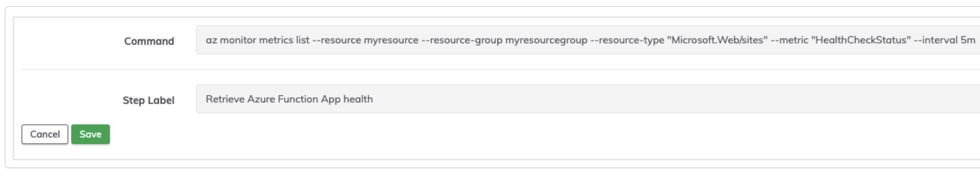This screenshot has height=175, width=980.
Task: Place cursor on "myresourcegroup" in the command
Action: [x=546, y=40]
